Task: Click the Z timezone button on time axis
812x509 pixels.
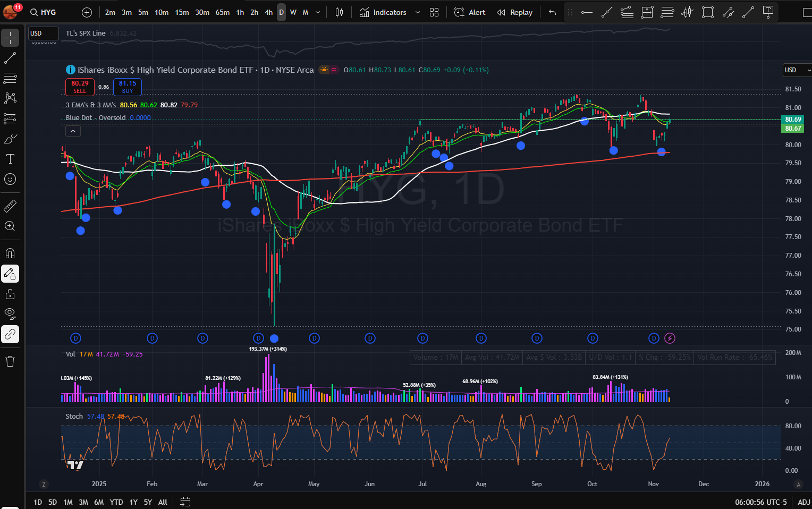Action: [44, 484]
